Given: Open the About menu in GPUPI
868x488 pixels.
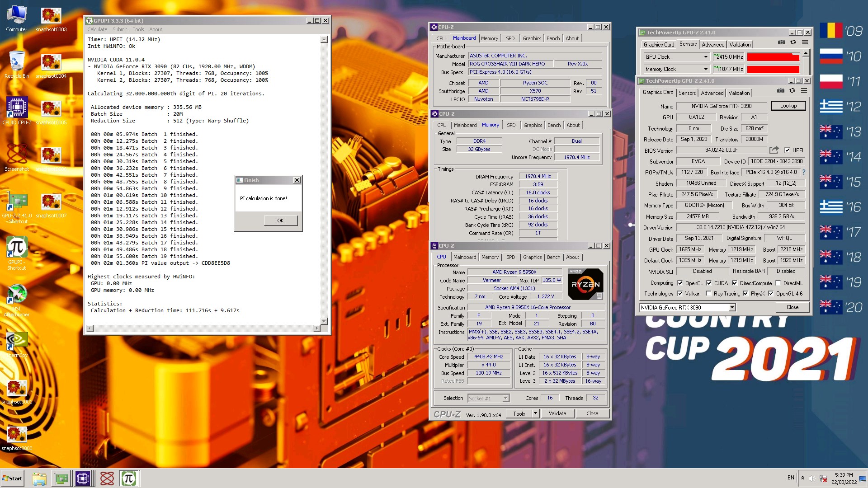Looking at the screenshot, I should 156,29.
